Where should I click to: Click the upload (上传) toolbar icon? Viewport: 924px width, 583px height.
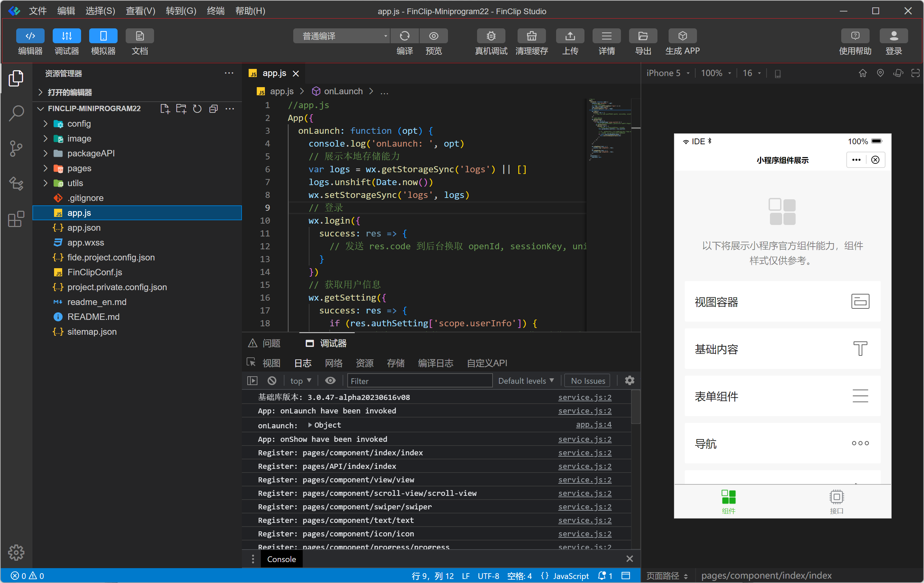(x=570, y=36)
